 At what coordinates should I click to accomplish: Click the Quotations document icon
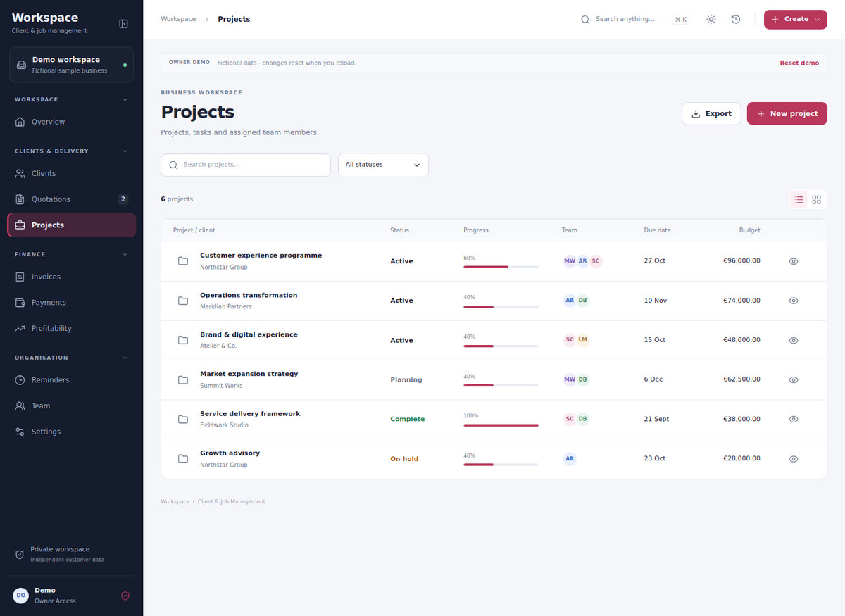(x=20, y=199)
